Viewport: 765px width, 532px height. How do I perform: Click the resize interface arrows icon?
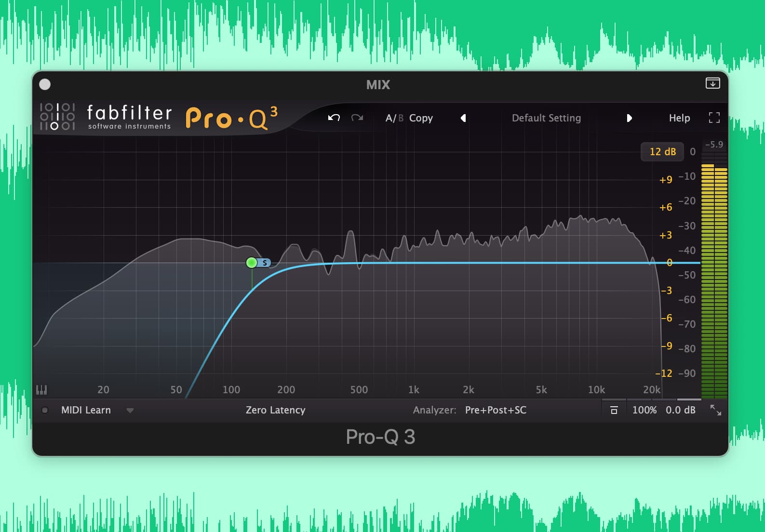(716, 410)
